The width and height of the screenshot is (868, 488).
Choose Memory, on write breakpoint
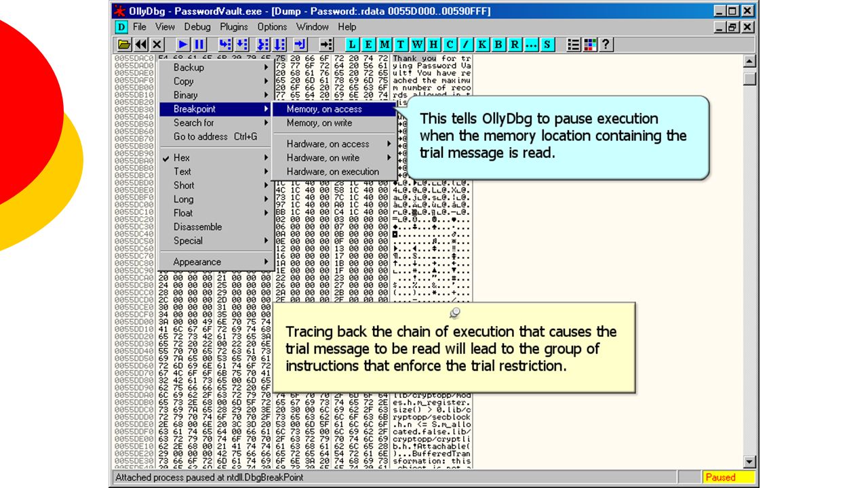tap(334, 123)
